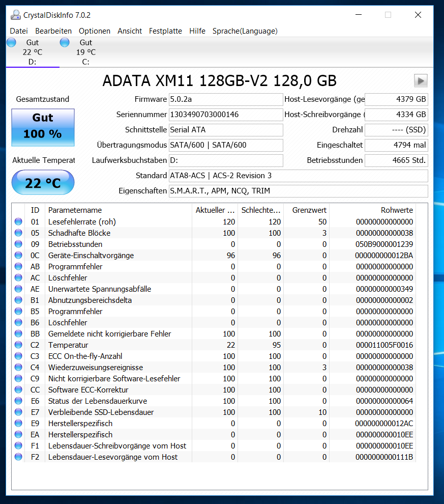
Task: Open the Sprache(Language) menu
Action: point(245,31)
